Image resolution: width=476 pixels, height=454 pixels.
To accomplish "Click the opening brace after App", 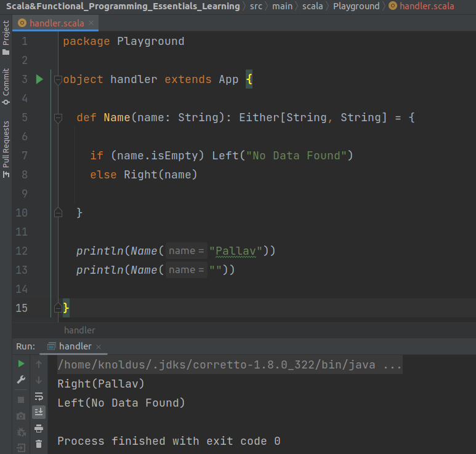I will pyautogui.click(x=249, y=79).
